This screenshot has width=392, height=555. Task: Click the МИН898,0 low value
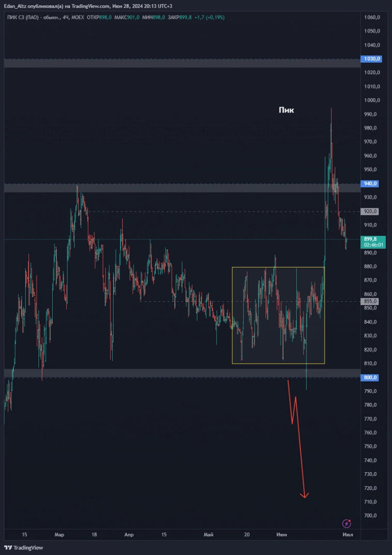tap(153, 17)
